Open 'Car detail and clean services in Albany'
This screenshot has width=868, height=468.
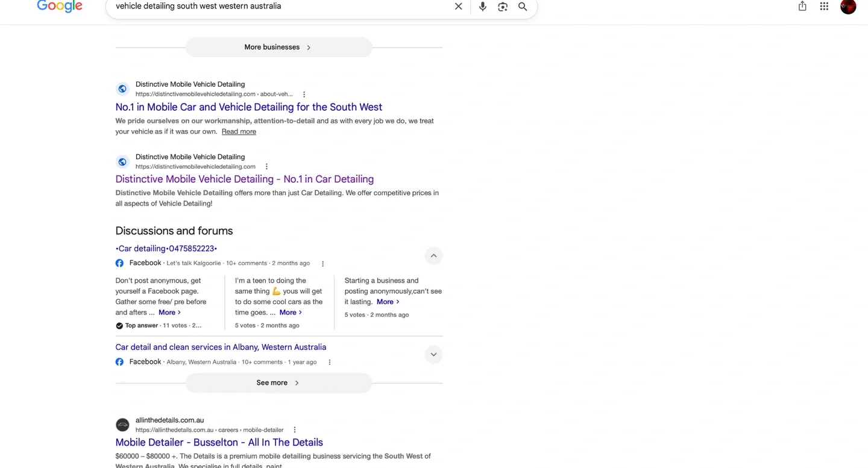[221, 348]
